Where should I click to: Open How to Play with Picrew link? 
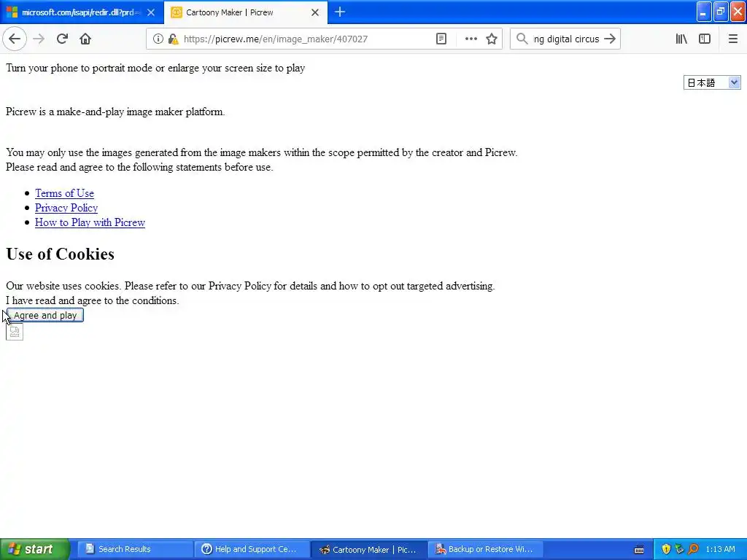90,222
